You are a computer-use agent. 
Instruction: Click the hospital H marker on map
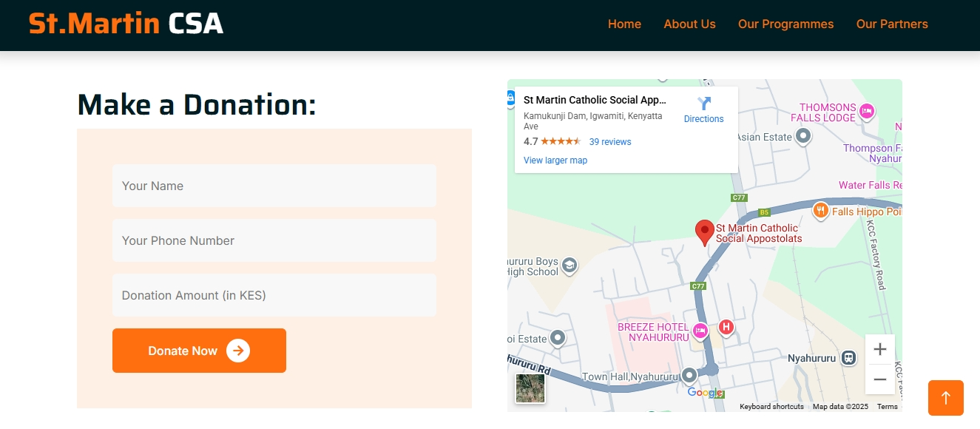pos(726,327)
